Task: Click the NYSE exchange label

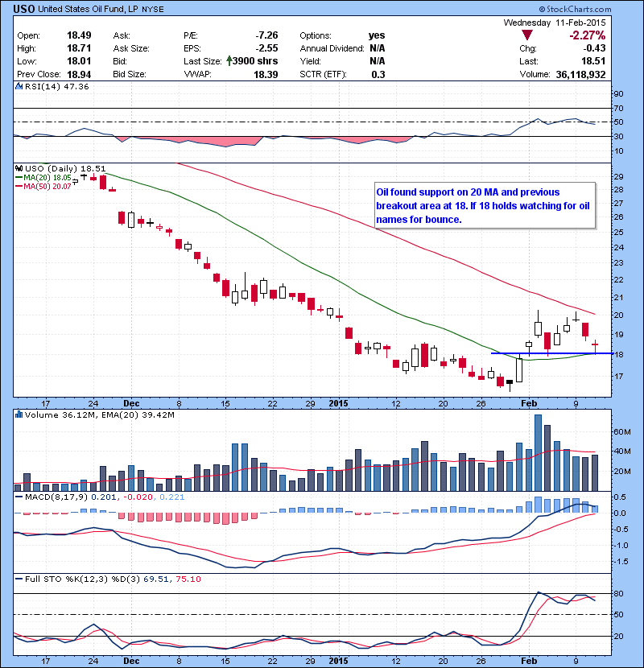Action: click(x=153, y=10)
